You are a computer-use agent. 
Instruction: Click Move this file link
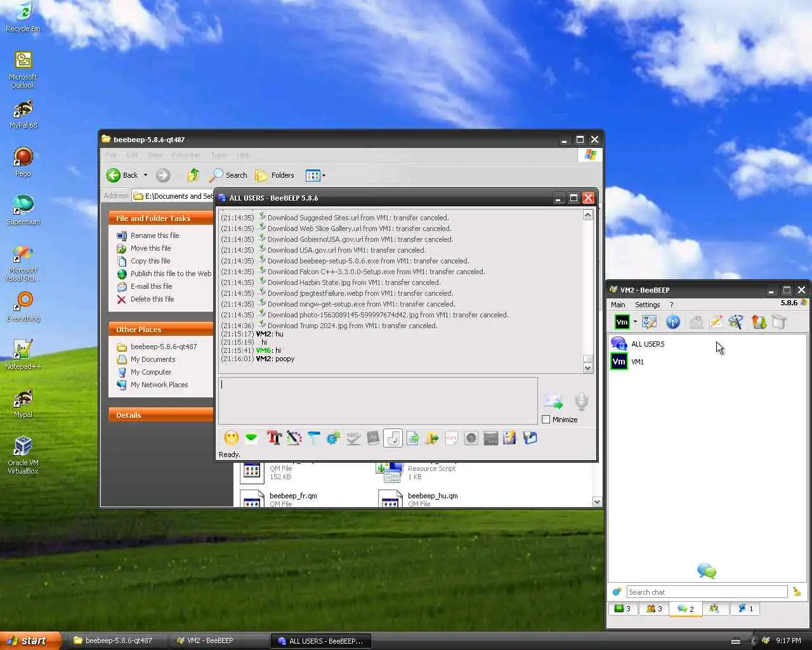click(x=151, y=248)
